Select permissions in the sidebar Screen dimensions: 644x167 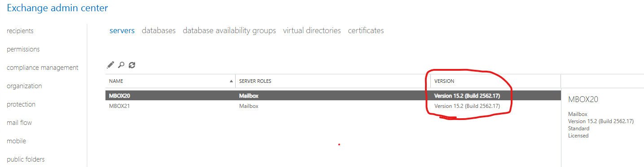(x=23, y=49)
